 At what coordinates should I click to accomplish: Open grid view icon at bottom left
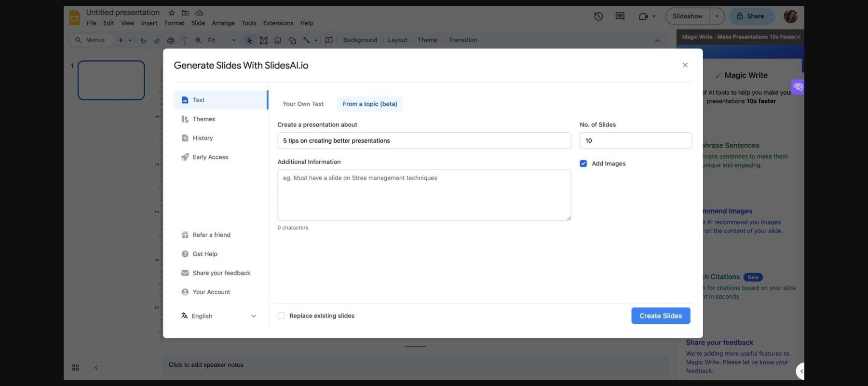(x=75, y=368)
